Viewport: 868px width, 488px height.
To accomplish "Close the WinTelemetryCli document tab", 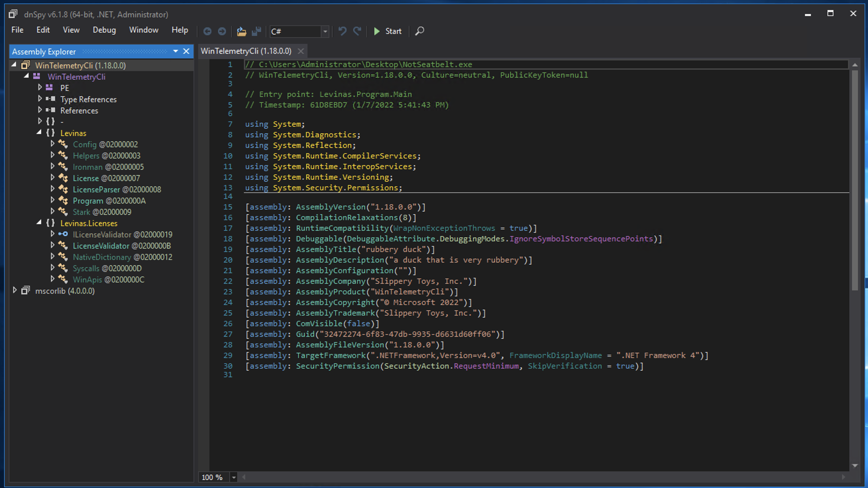I will pyautogui.click(x=300, y=51).
